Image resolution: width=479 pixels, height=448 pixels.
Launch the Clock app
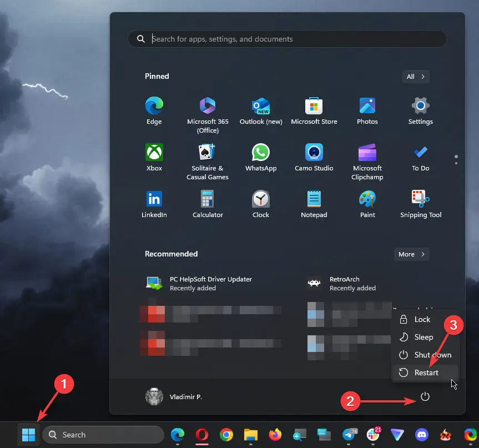point(260,204)
